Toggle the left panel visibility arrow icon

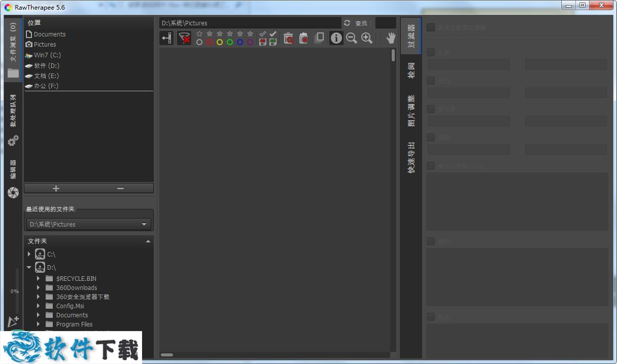[x=166, y=38]
